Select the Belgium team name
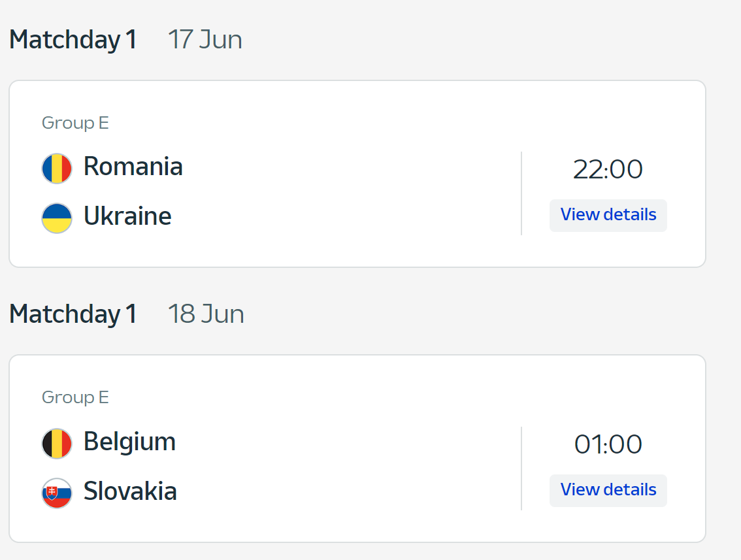741x560 pixels. click(129, 443)
